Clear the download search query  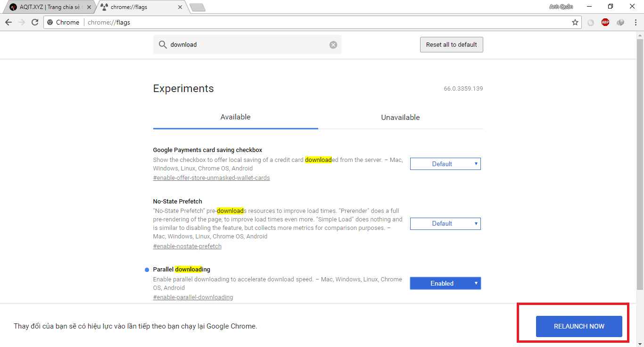point(333,45)
